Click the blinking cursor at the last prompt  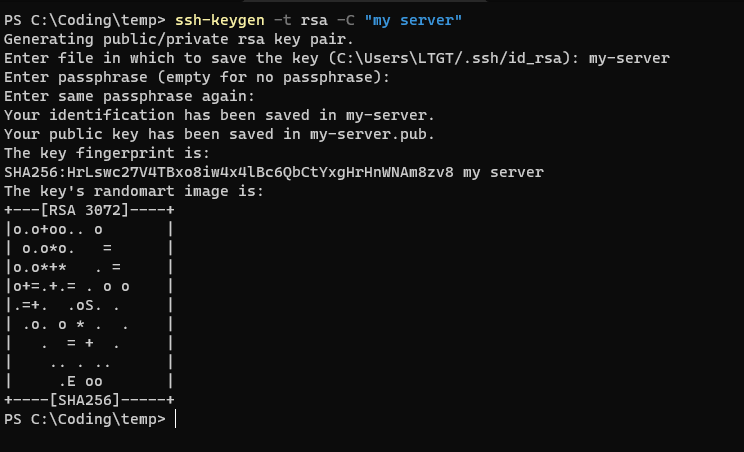(176, 419)
